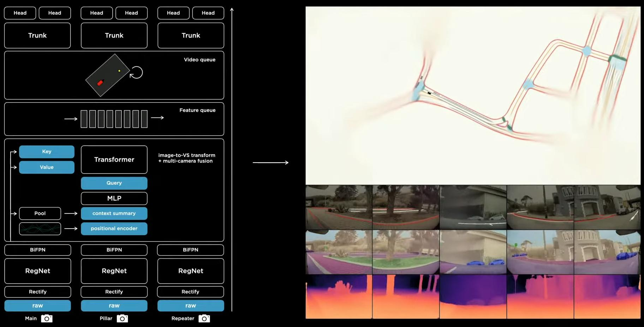Select the blue Key block

(x=47, y=152)
